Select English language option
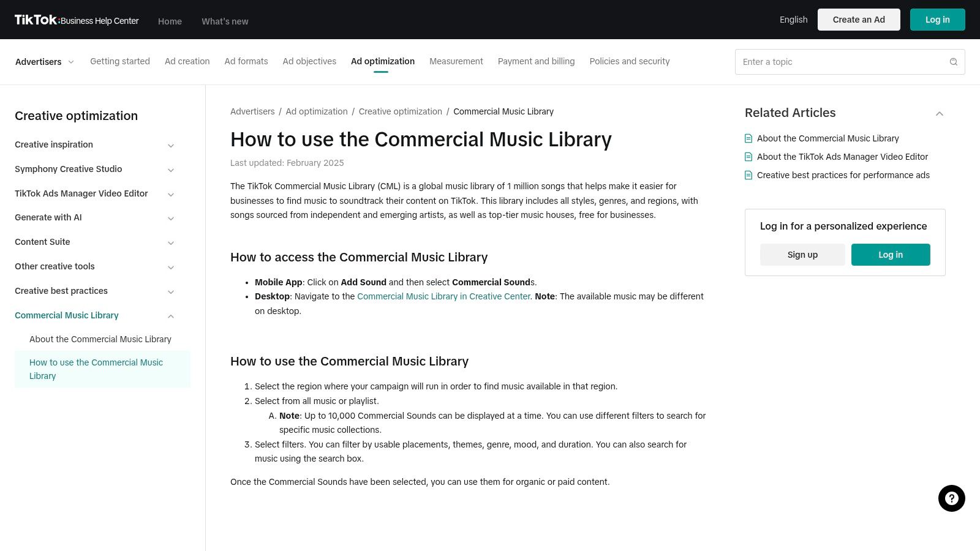The height and width of the screenshot is (551, 980). point(793,19)
